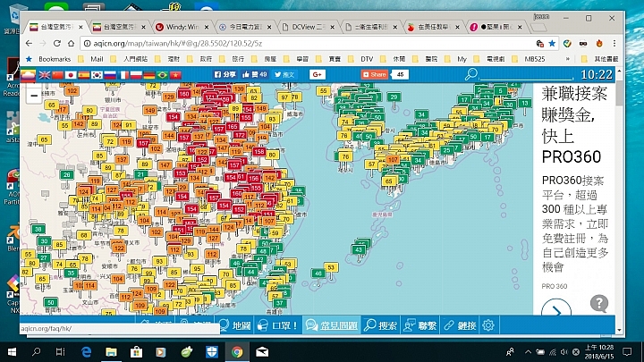
Task: Open the Mail app on the taskbar
Action: coord(262,352)
